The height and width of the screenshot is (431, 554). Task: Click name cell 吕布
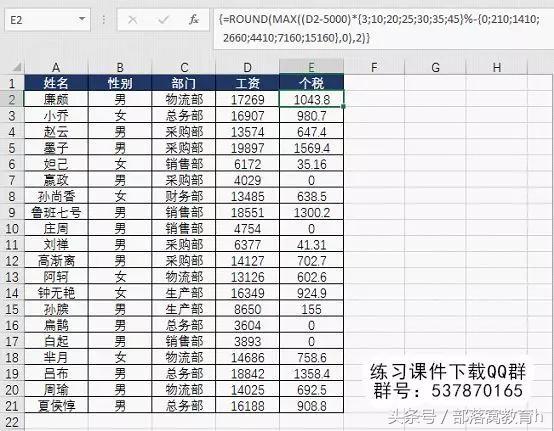[56, 374]
